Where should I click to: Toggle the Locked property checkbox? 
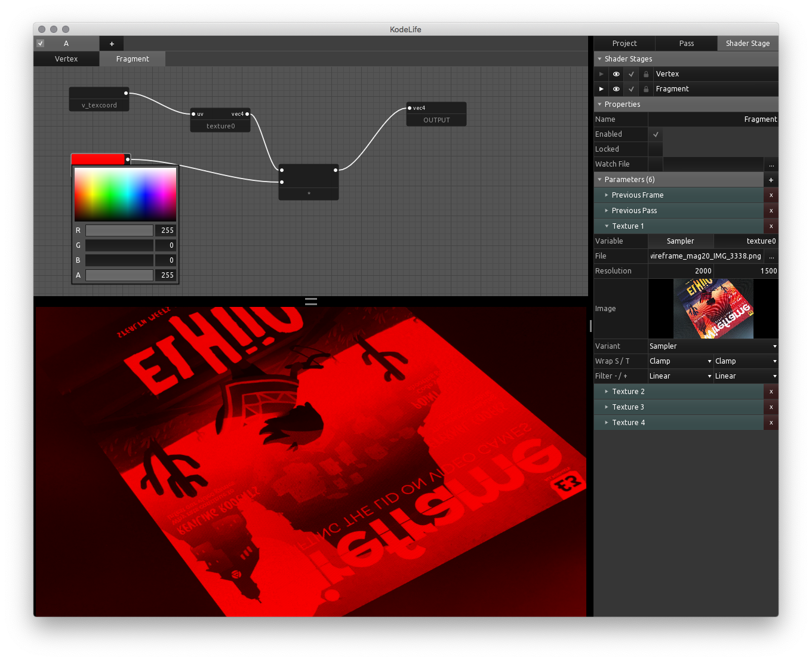(656, 149)
